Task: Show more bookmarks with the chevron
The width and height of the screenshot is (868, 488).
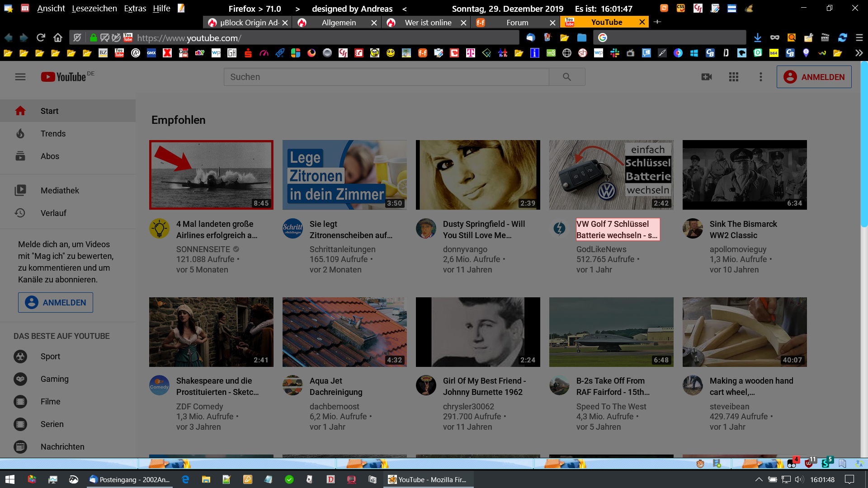Action: pos(859,53)
